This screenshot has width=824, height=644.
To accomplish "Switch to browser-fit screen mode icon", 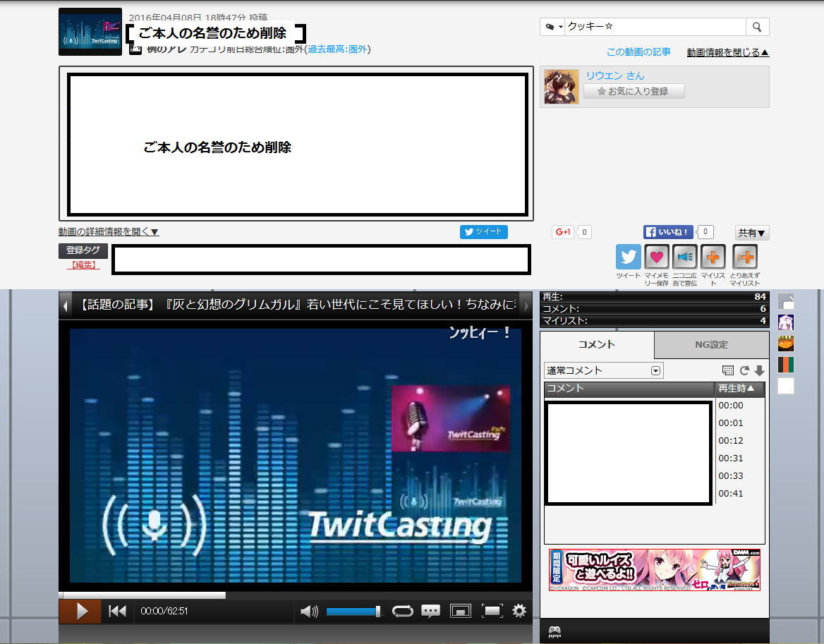I will 461,612.
